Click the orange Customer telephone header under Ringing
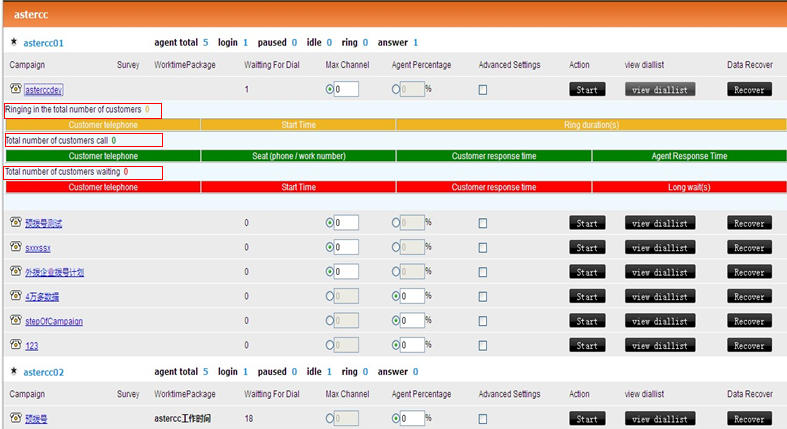The image size is (787, 429). click(x=103, y=125)
